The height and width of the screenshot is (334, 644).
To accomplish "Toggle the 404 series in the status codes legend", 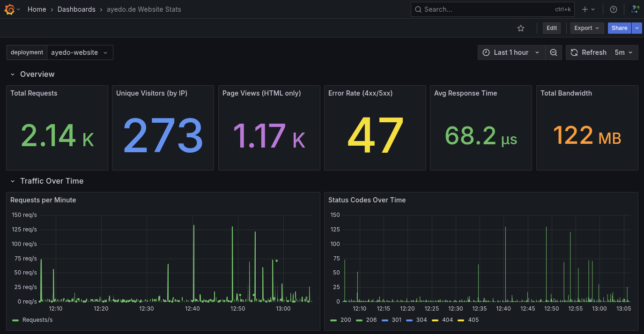I will [x=447, y=320].
